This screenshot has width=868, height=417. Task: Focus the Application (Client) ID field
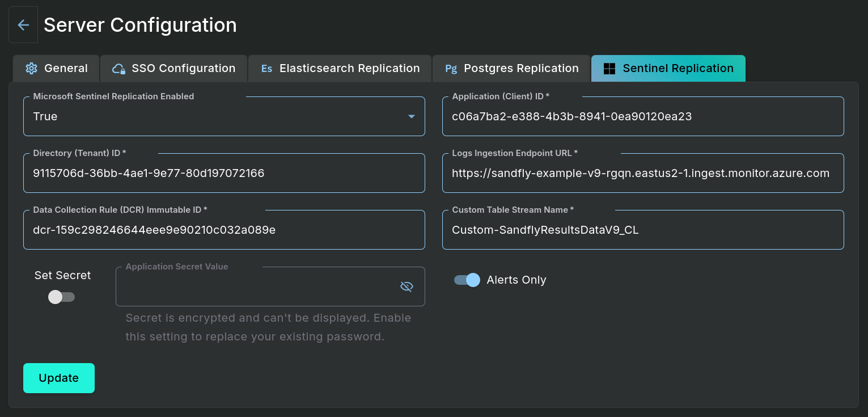click(643, 116)
